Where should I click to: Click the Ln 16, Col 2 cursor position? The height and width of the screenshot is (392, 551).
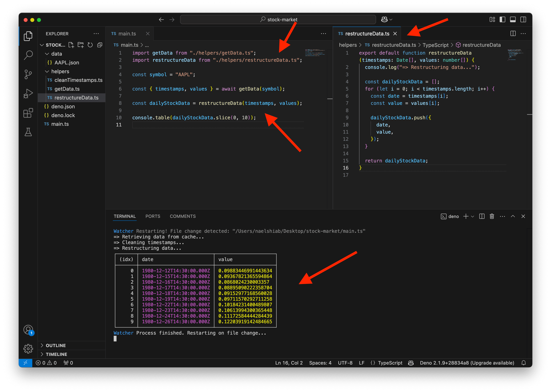[x=289, y=363]
